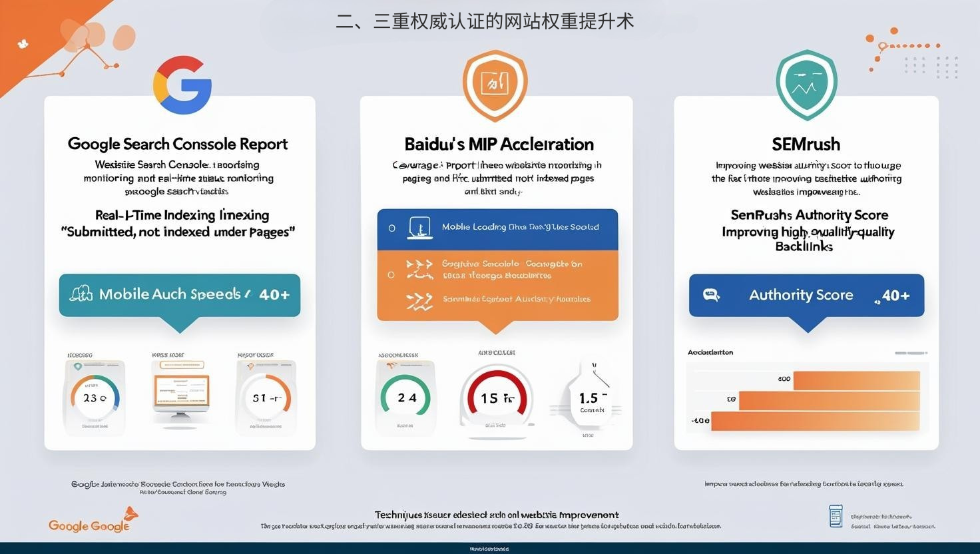This screenshot has height=554, width=980.
Task: Click the arrows icon in the first orange row
Action: [419, 269]
